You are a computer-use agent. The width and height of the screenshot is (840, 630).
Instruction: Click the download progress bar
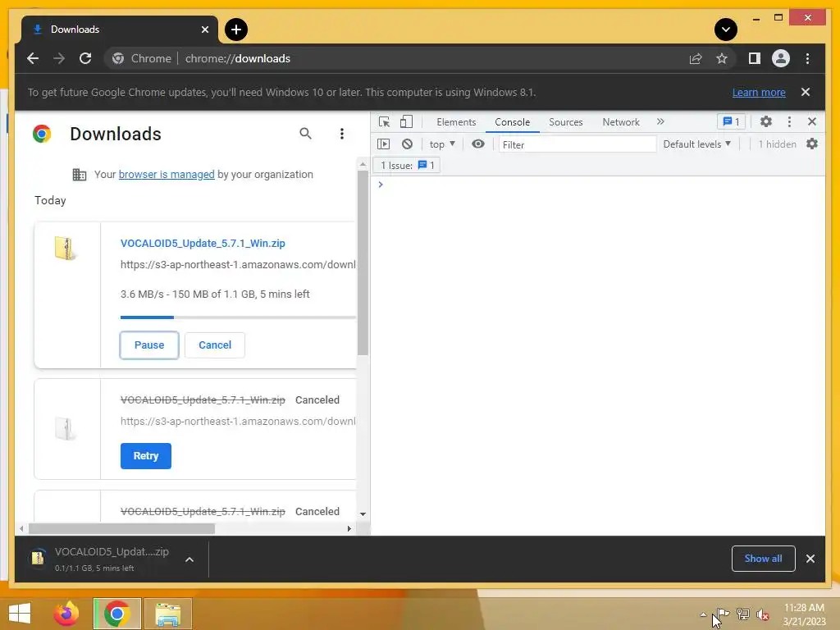pos(238,317)
